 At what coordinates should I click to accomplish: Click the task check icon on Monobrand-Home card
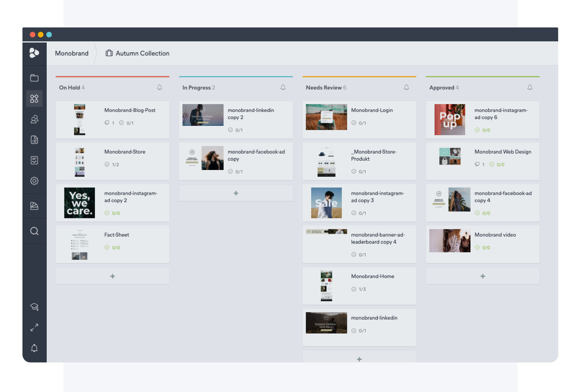[354, 289]
